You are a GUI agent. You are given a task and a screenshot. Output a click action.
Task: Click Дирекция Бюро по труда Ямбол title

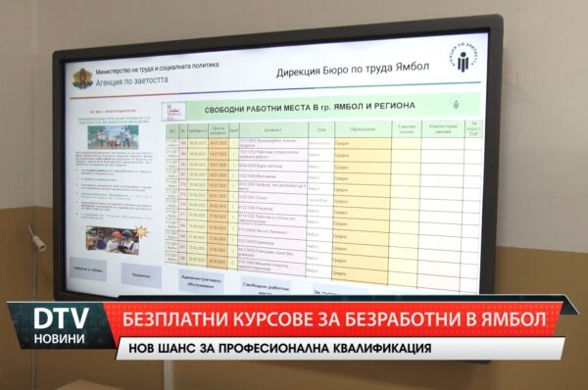[x=353, y=70]
